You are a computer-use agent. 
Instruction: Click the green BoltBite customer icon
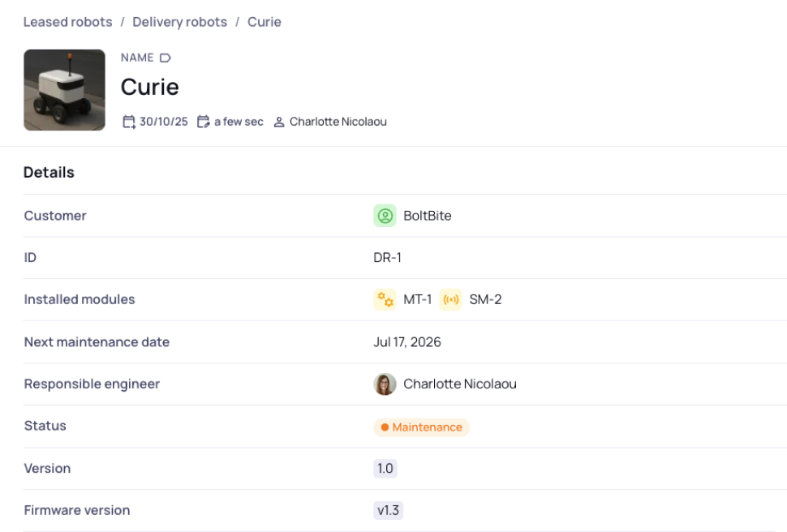tap(385, 216)
